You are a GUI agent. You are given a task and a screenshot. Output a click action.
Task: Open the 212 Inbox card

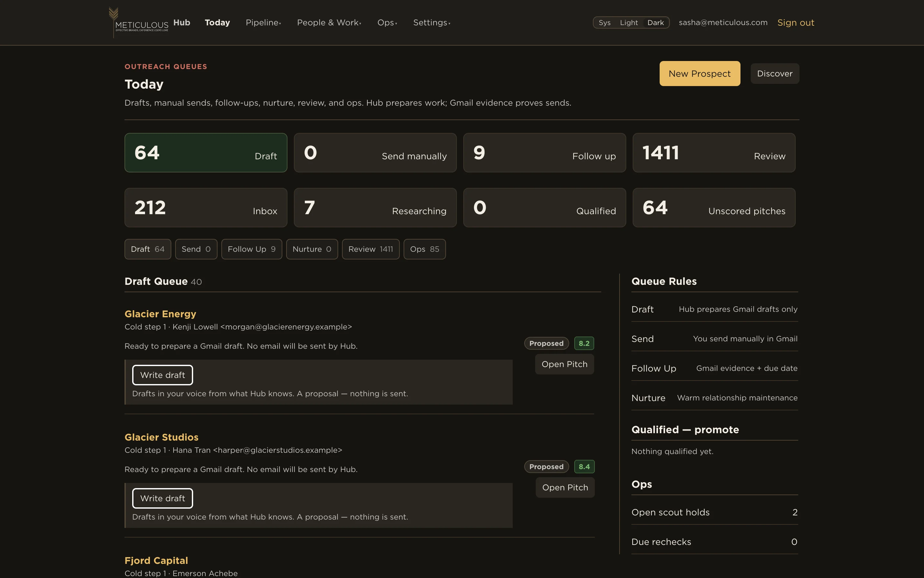(206, 207)
